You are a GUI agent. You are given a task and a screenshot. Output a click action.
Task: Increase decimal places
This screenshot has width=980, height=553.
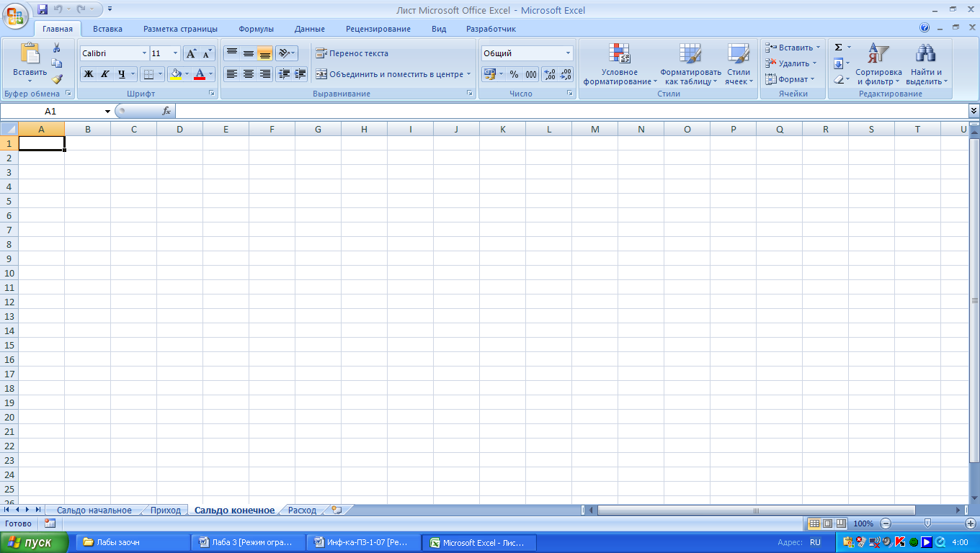(x=550, y=73)
